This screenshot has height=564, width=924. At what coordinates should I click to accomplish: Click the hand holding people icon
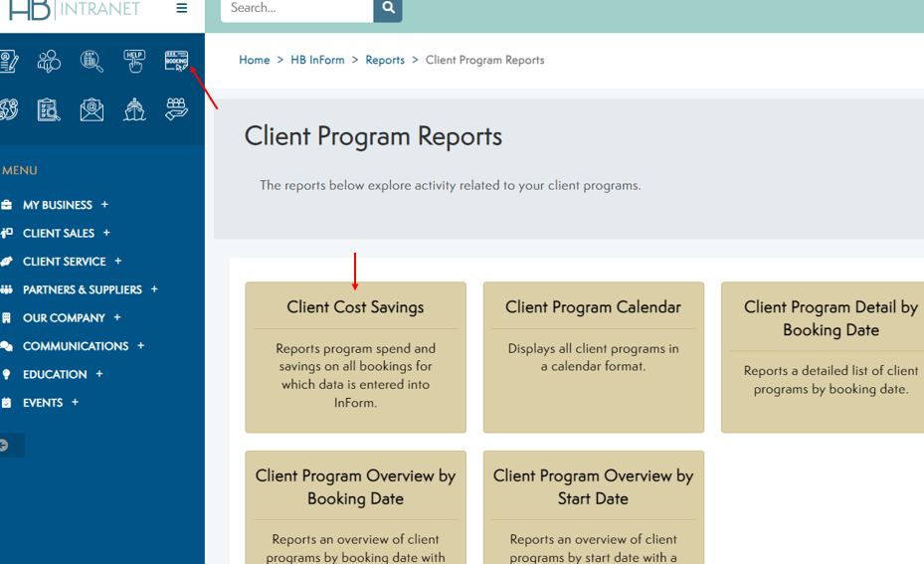pos(176,109)
